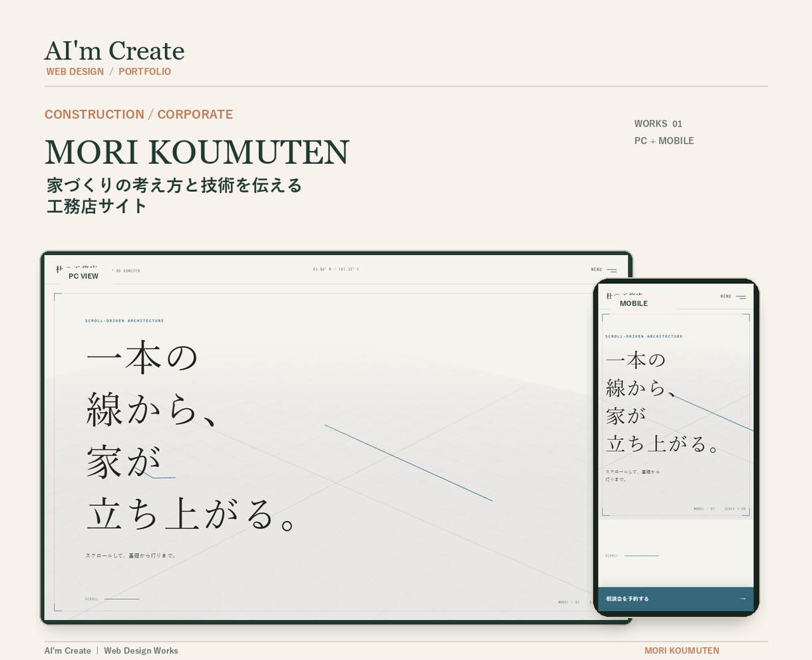812x660 pixels.
Task: Click the arrow icon on the 相談会を予約する bar
Action: 743,599
